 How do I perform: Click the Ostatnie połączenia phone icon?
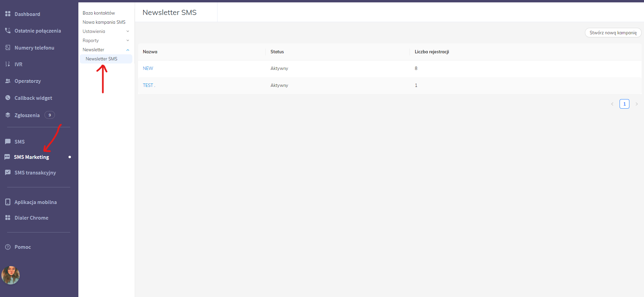[x=8, y=31]
